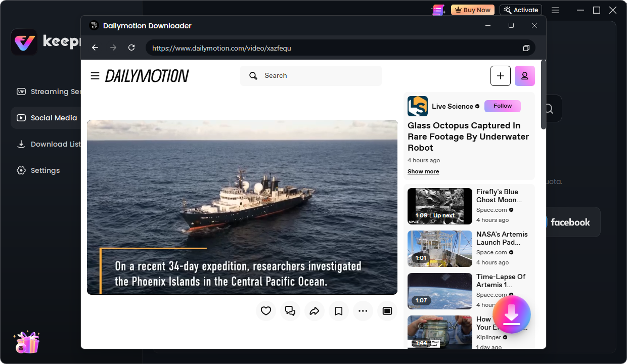Open the task list icon beside Buy Now

[x=438, y=10]
